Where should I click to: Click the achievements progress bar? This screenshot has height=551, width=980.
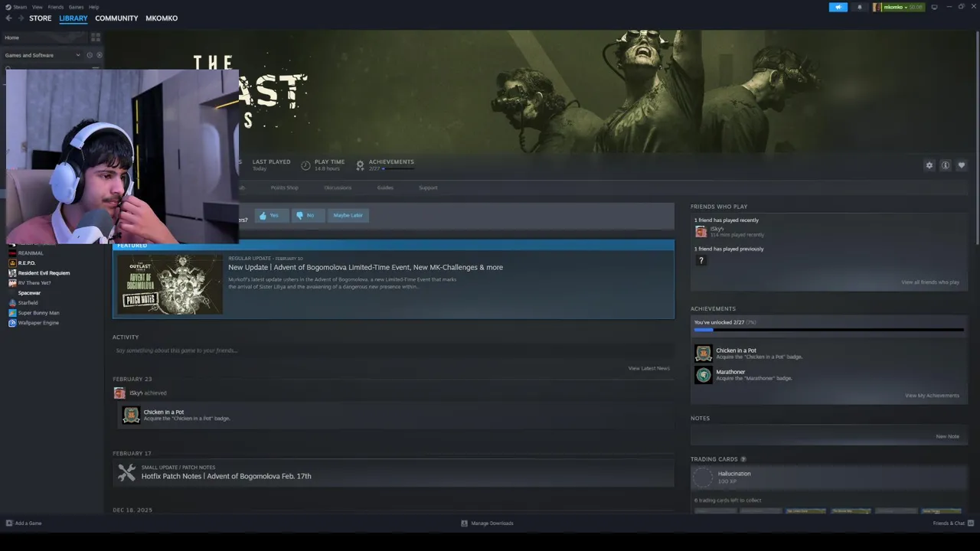tap(828, 330)
